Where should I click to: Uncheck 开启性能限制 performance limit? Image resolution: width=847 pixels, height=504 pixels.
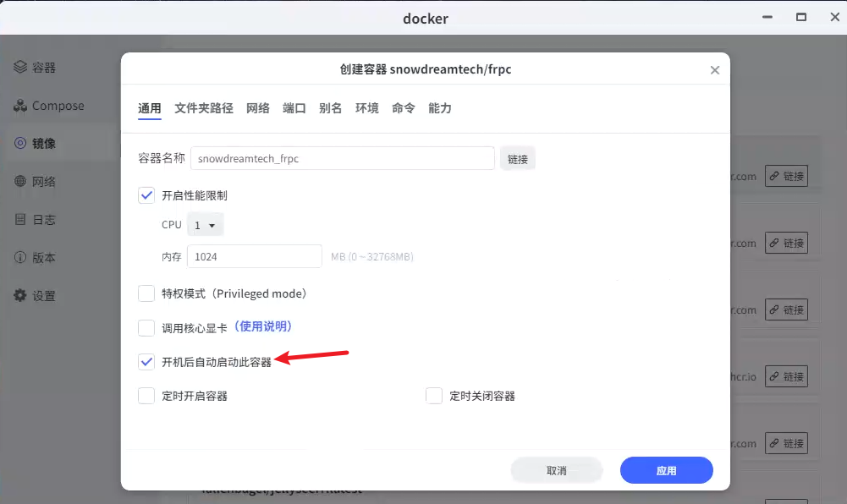(146, 194)
